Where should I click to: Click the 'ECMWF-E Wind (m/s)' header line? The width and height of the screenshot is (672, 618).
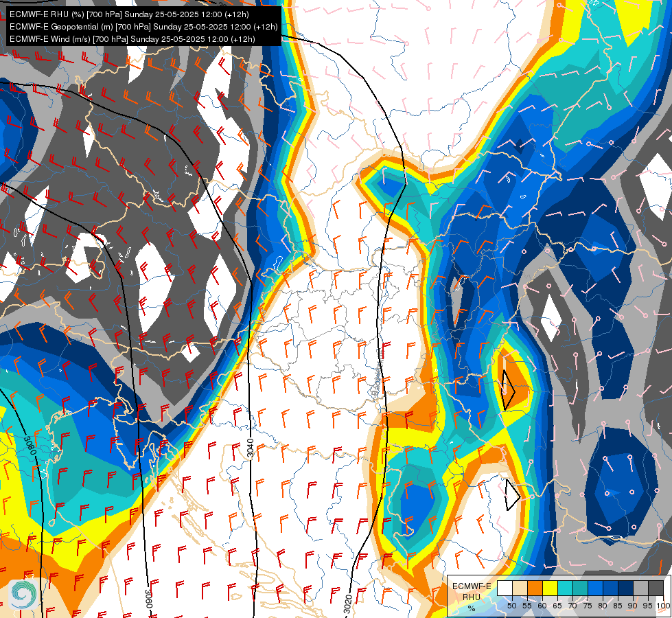(132, 39)
